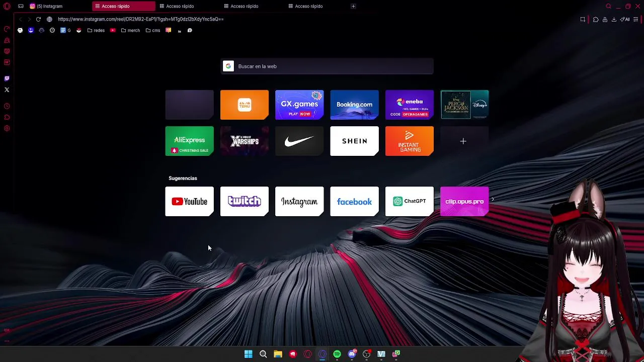
Task: Open Discord from the taskbar
Action: coord(352,354)
